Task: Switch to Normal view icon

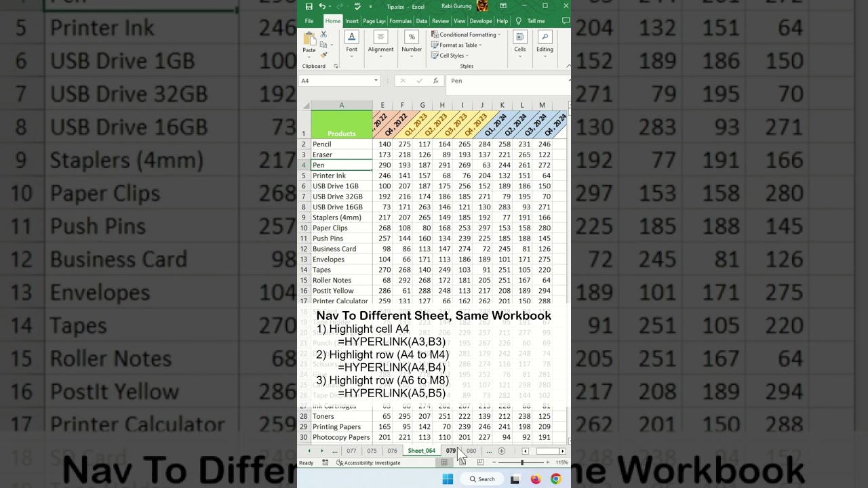Action: click(x=444, y=463)
